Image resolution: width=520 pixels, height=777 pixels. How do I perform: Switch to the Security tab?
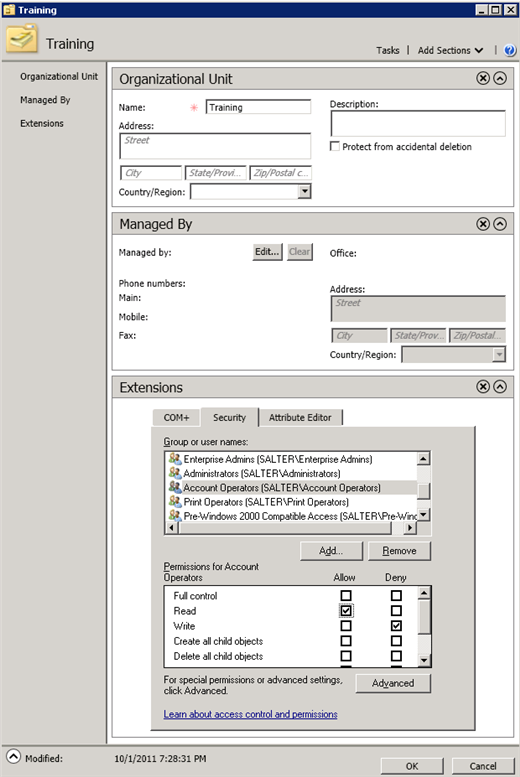(230, 417)
